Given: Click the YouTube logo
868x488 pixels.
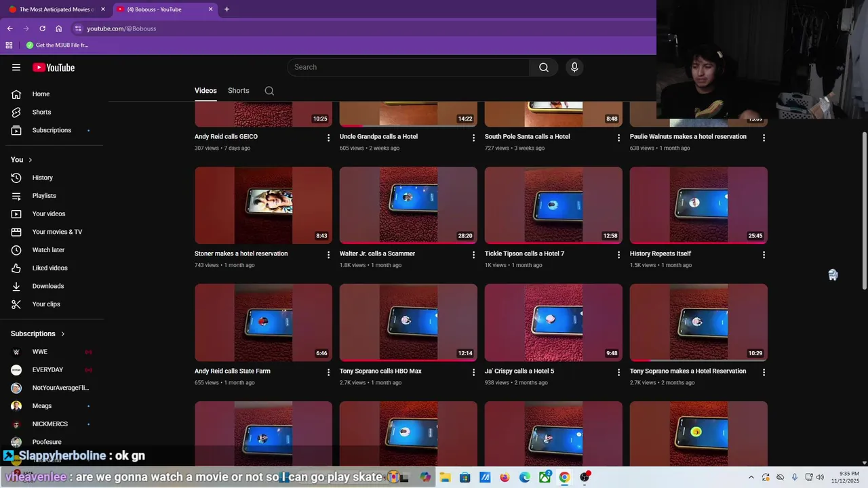Looking at the screenshot, I should click(54, 67).
